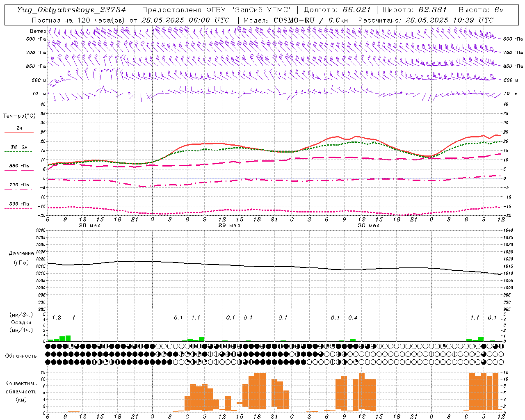Image resolution: width=525 pixels, height=420 pixels.
Task: Select the 850 гПа temperature legend entry
Action: point(19,166)
